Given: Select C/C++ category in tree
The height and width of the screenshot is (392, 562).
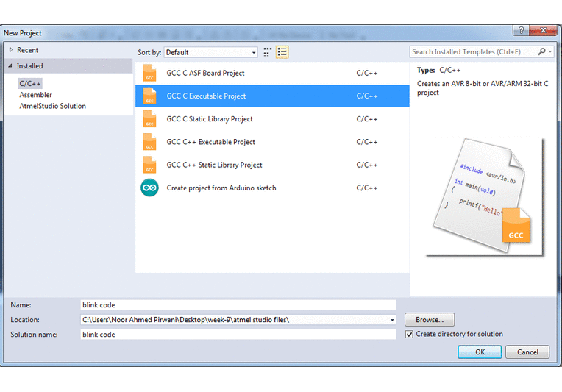Looking at the screenshot, I should (x=30, y=84).
